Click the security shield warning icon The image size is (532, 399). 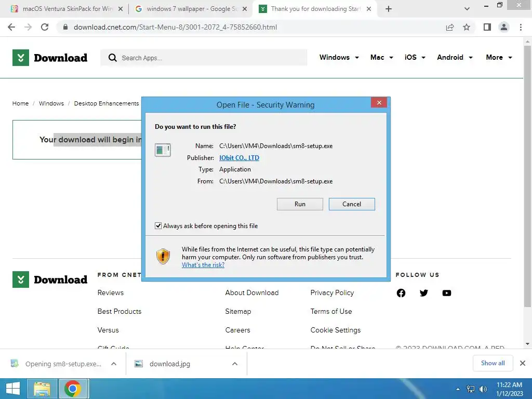pyautogui.click(x=163, y=256)
